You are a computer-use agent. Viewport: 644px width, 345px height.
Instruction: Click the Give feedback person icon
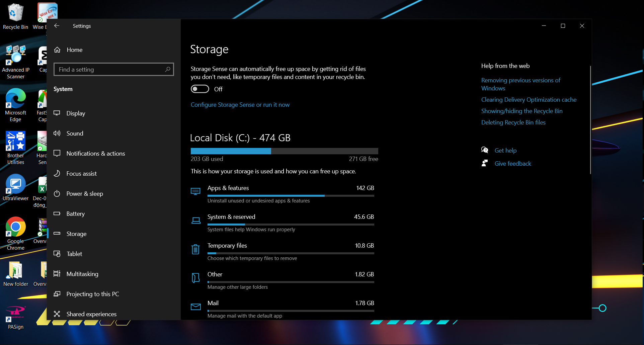485,163
